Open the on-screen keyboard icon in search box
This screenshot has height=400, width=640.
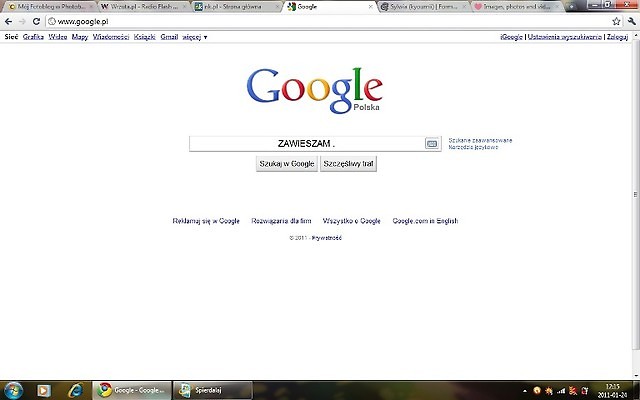pyautogui.click(x=431, y=144)
